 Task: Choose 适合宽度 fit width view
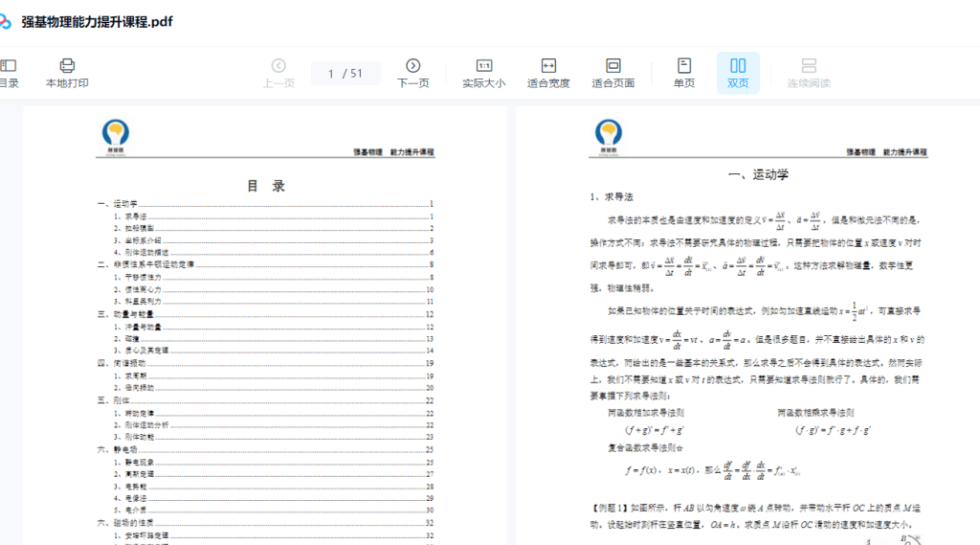click(548, 73)
